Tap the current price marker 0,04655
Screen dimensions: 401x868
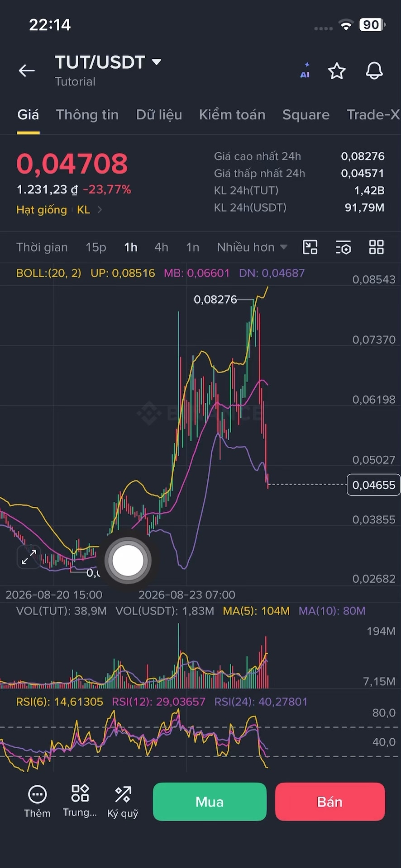(x=373, y=485)
